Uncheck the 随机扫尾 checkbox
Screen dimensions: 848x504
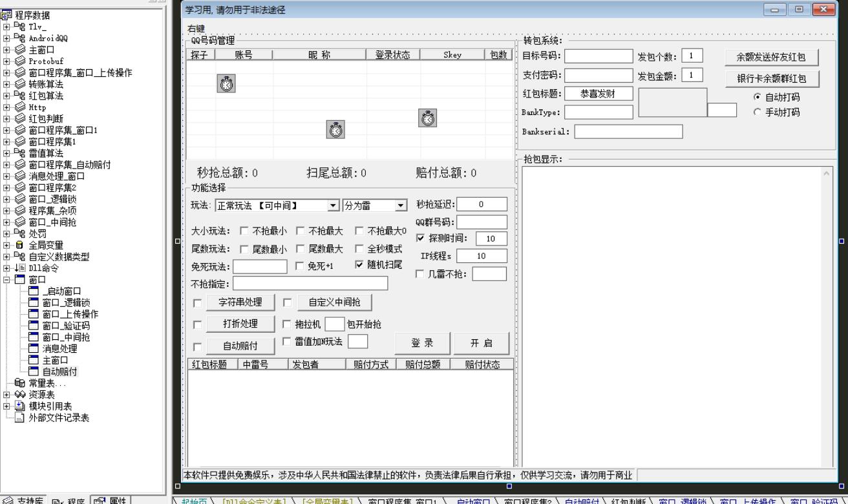point(359,265)
